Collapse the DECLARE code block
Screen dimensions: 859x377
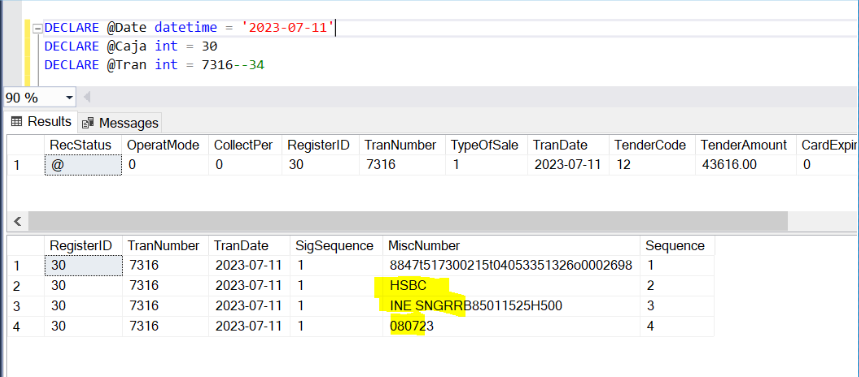pos(38,28)
